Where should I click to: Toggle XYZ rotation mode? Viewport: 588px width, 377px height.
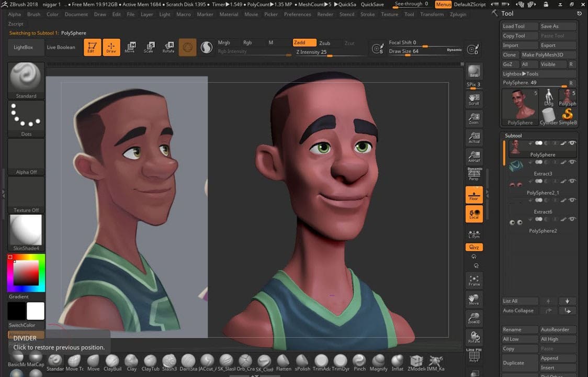pos(474,248)
